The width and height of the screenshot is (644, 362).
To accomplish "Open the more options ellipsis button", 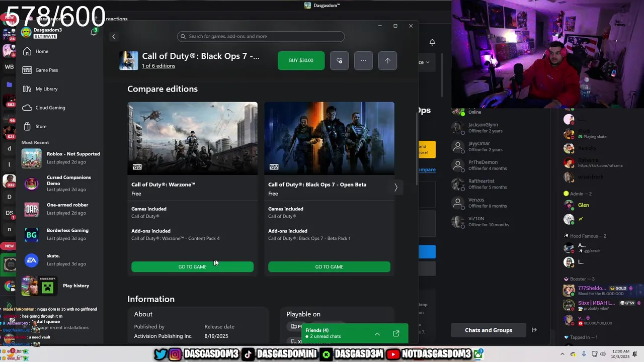I will (x=363, y=60).
